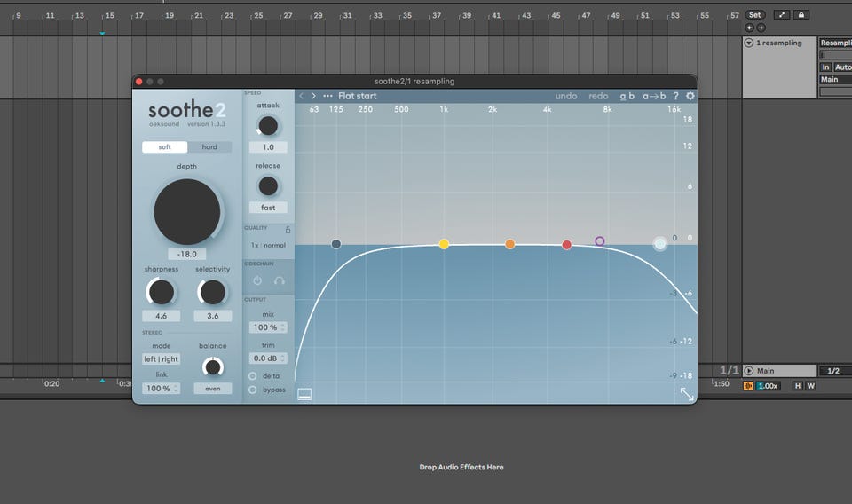Select the yellow band node at 1k
Viewport: 852px width, 504px height.
[444, 244]
